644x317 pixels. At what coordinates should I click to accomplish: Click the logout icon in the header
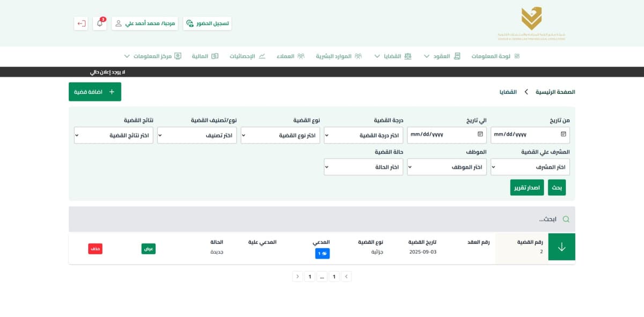81,24
